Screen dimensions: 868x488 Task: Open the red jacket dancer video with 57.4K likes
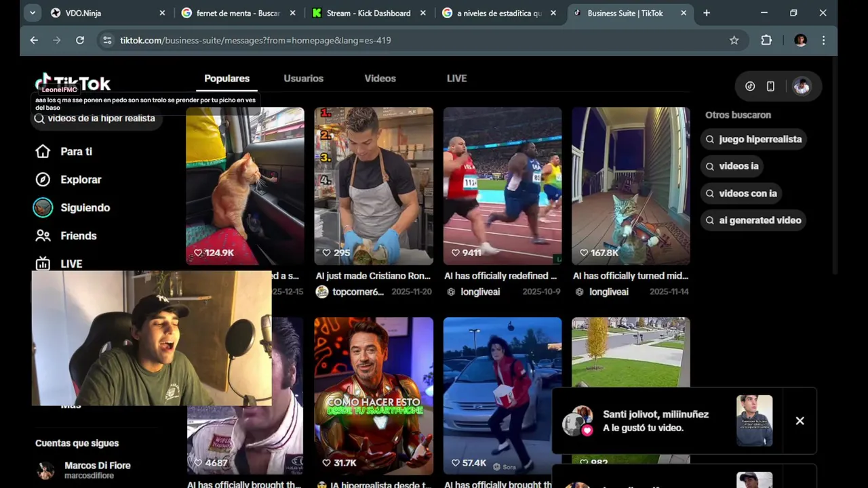pyautogui.click(x=502, y=396)
